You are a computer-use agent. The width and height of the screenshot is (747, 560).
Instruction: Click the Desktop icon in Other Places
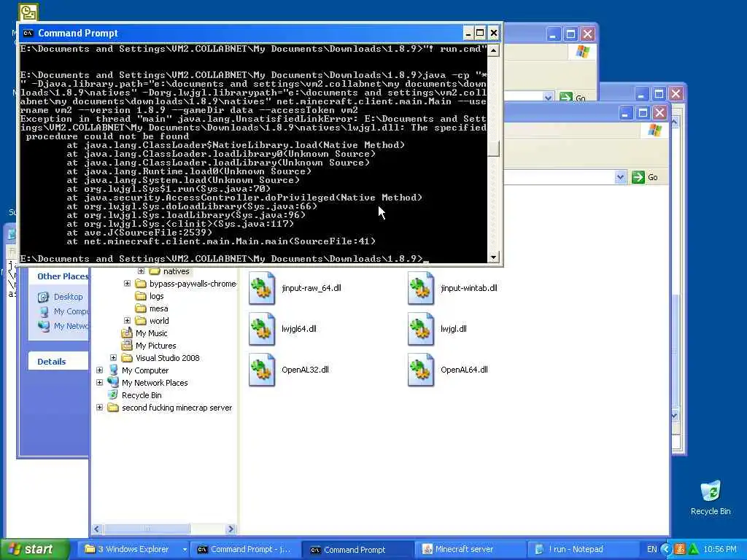pyautogui.click(x=43, y=297)
